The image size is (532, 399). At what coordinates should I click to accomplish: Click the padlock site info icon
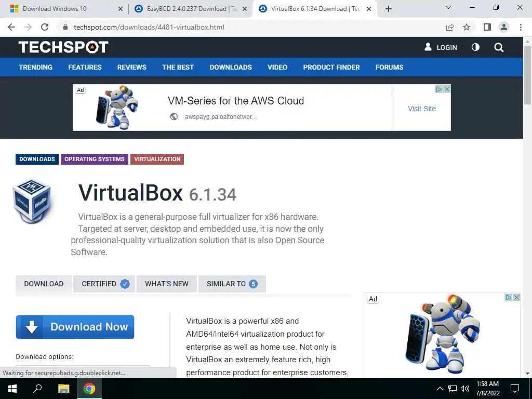point(65,27)
